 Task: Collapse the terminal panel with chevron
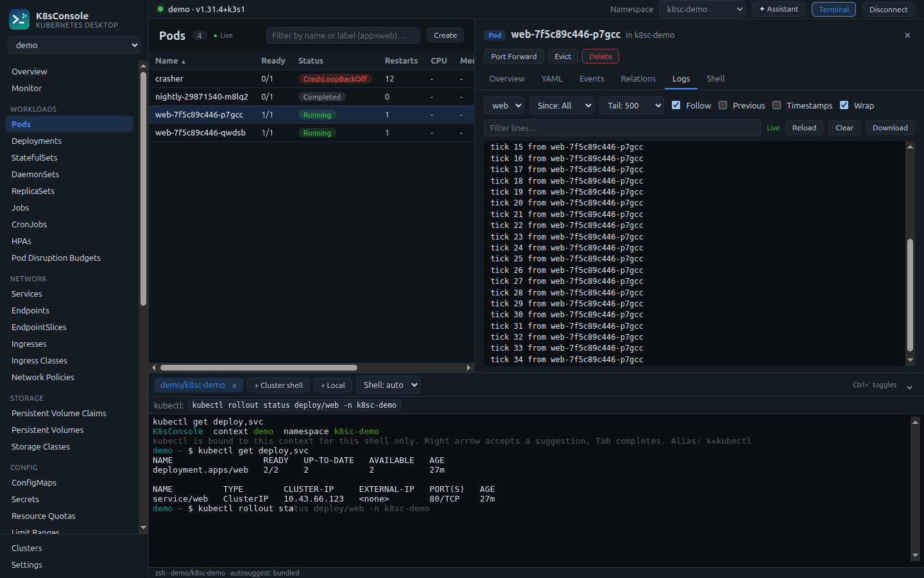pyautogui.click(x=909, y=387)
